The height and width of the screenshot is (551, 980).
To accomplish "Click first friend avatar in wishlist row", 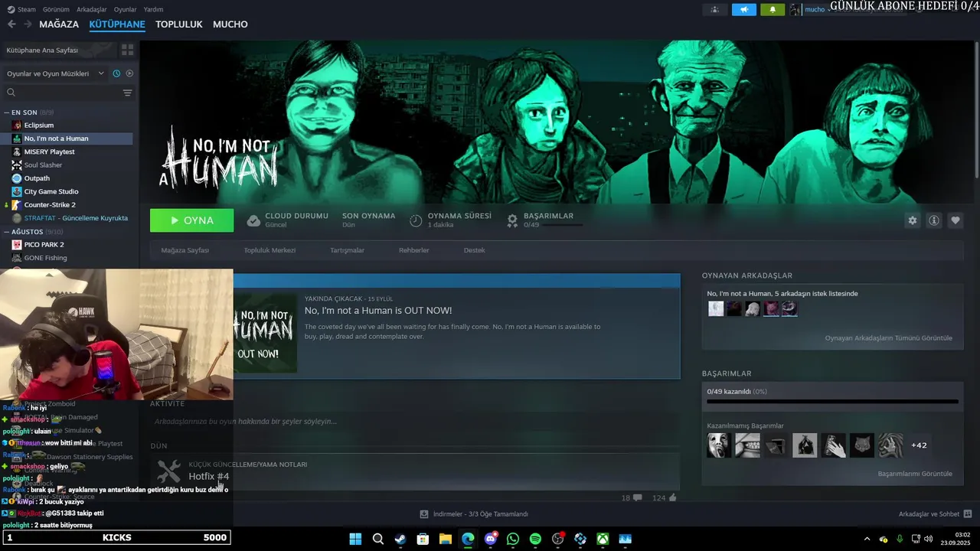I will 716,308.
